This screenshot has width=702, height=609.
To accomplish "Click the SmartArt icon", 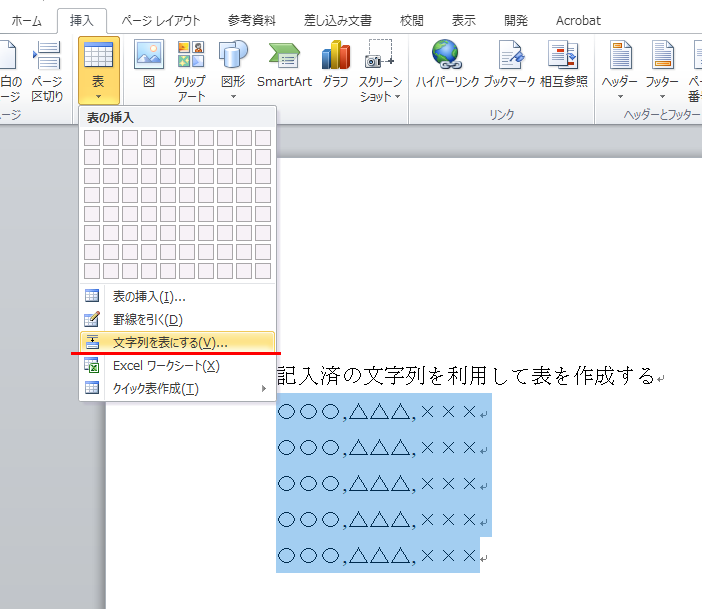I will [x=286, y=62].
